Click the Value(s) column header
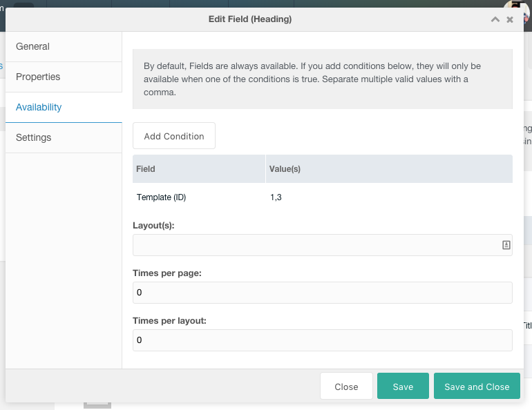Screen dimensions: 532x410 pyautogui.click(x=389, y=168)
